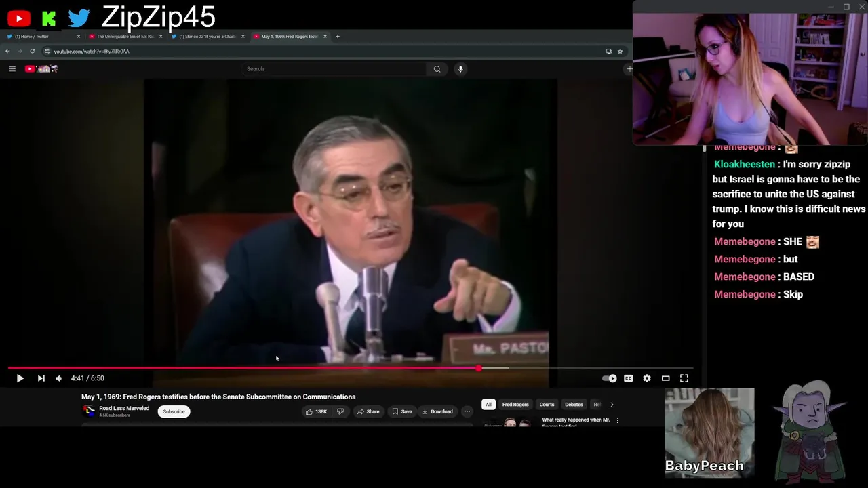Click the 4:41 / 6:50 time display
The width and height of the screenshot is (868, 488).
pos(87,378)
